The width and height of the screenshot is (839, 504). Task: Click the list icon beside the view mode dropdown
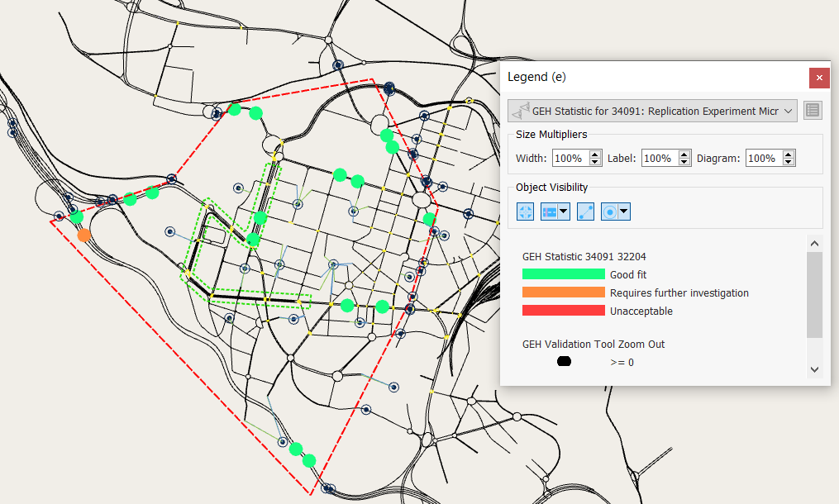[x=812, y=111]
